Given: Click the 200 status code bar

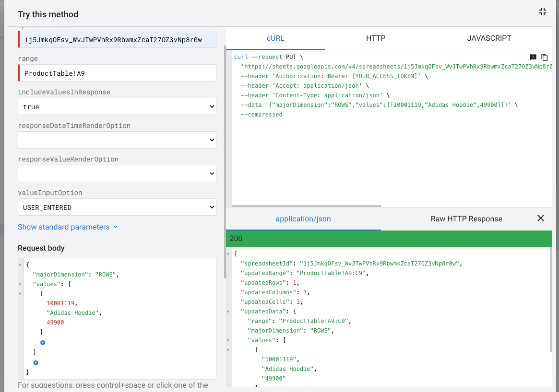Looking at the screenshot, I should tap(389, 239).
